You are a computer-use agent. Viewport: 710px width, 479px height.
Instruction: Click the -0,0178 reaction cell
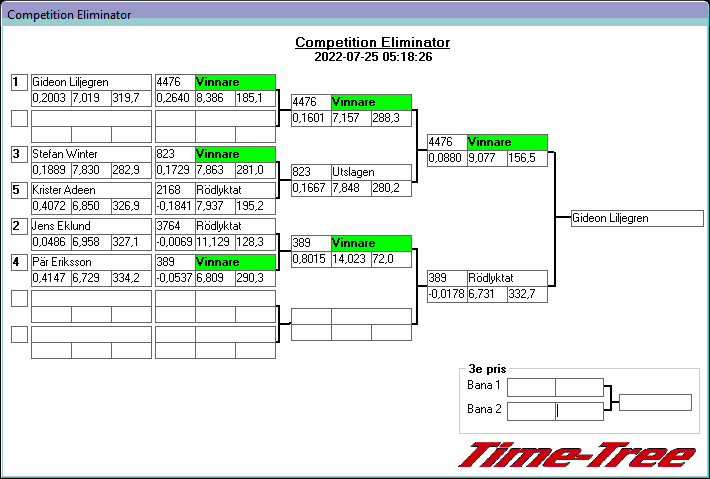[447, 294]
